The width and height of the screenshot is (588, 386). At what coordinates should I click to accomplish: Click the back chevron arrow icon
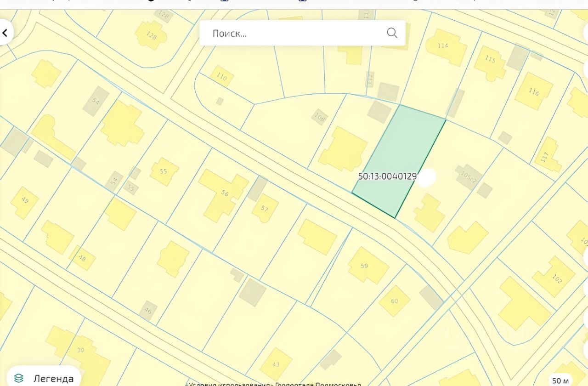pyautogui.click(x=6, y=33)
